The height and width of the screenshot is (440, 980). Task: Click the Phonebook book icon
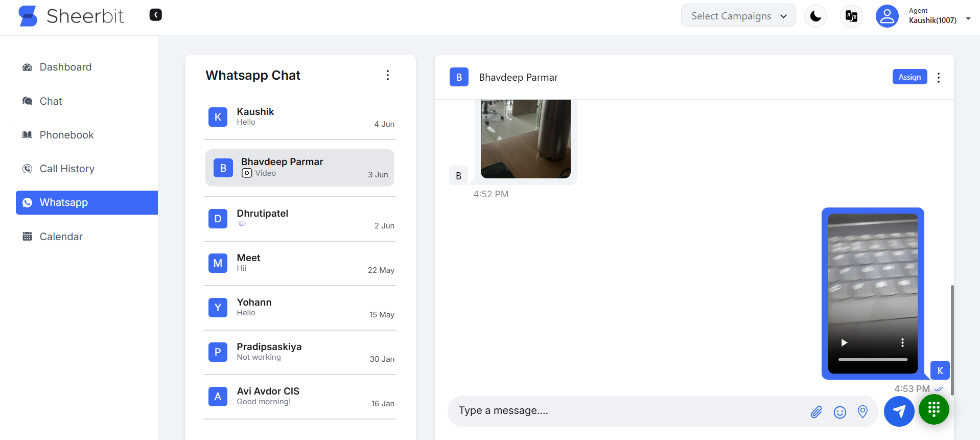pos(27,135)
